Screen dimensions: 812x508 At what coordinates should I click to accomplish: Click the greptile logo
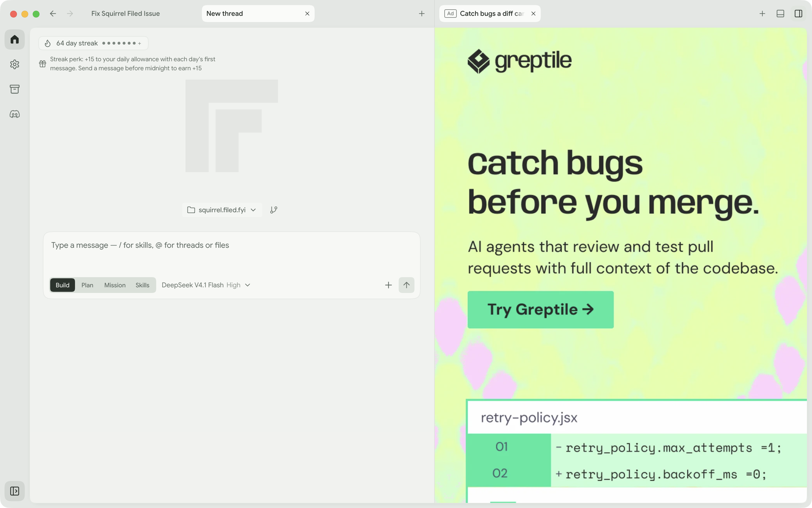tap(519, 61)
